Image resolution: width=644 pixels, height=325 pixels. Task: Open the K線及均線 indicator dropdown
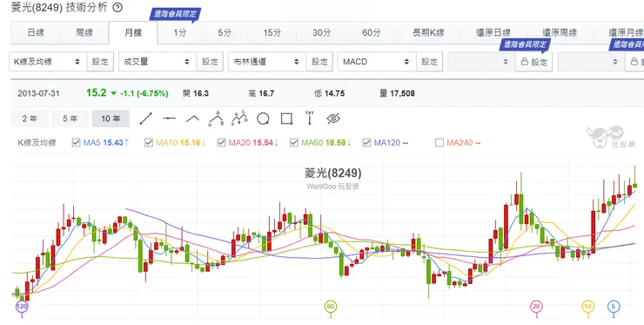pyautogui.click(x=48, y=62)
